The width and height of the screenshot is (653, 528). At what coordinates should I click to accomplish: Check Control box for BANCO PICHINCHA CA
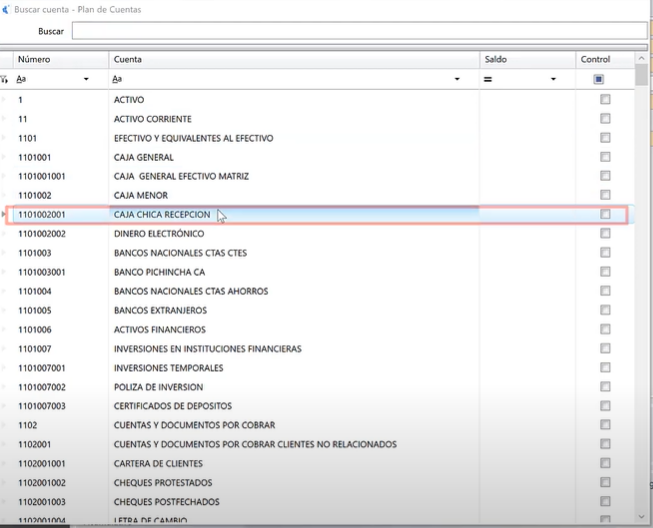(x=605, y=271)
